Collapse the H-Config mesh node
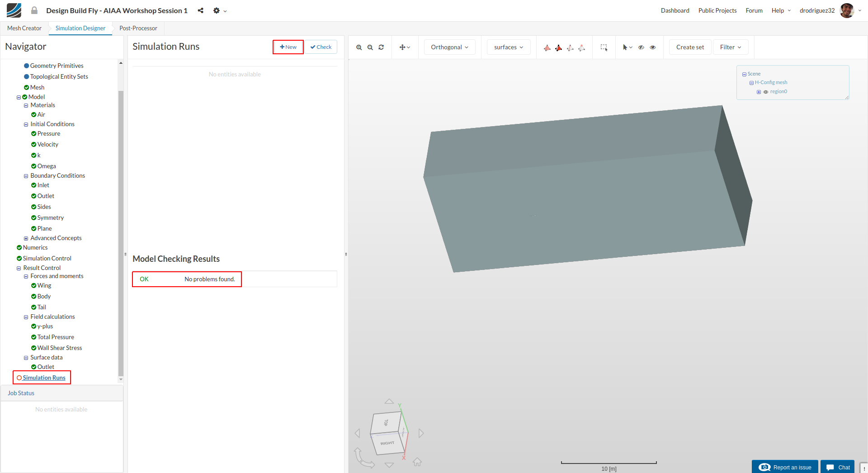The height and width of the screenshot is (473, 868). pyautogui.click(x=751, y=83)
